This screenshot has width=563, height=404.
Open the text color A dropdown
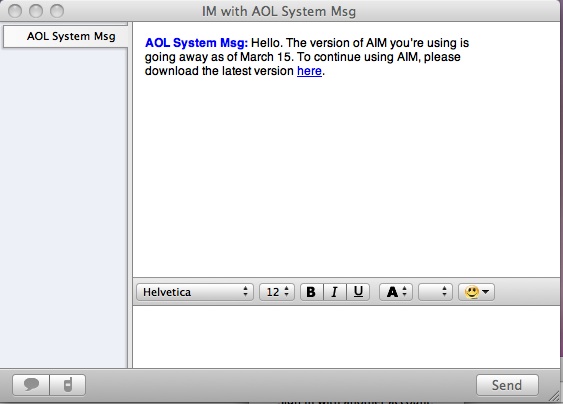coord(396,292)
